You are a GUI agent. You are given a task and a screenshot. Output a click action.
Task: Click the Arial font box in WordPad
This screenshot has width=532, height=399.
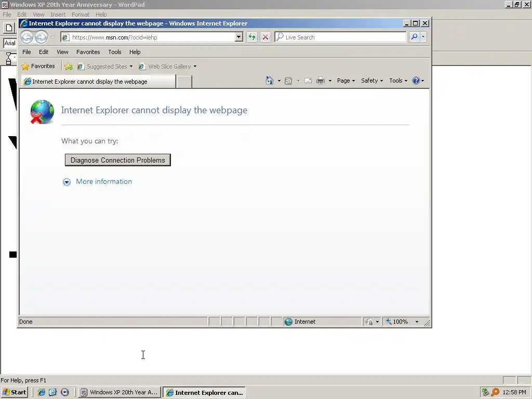pos(10,43)
